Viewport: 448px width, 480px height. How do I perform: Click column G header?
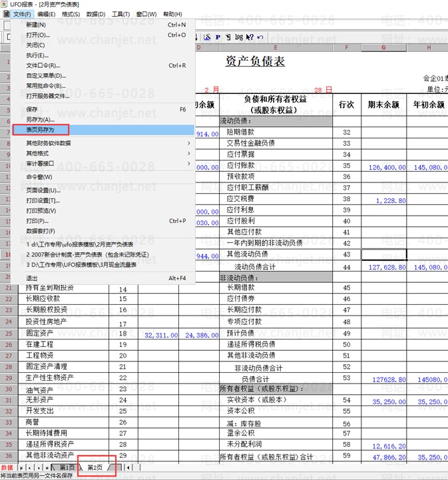point(383,47)
